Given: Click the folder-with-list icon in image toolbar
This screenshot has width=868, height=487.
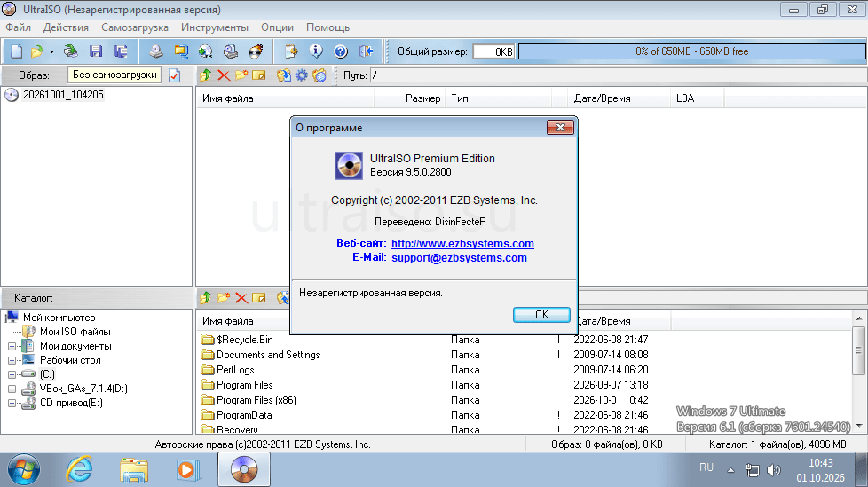Looking at the screenshot, I should pyautogui.click(x=320, y=75).
